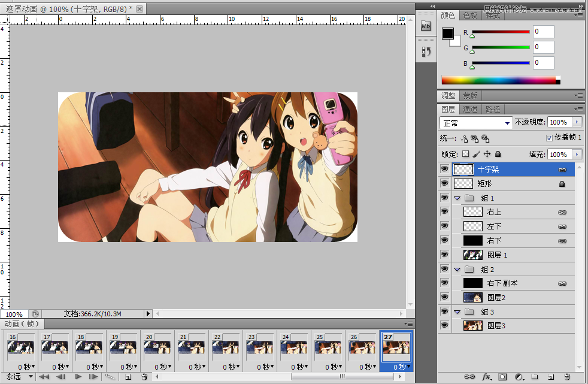588x384 pixels.
Task: Toggle visibility of 左下 layer
Action: (x=445, y=226)
